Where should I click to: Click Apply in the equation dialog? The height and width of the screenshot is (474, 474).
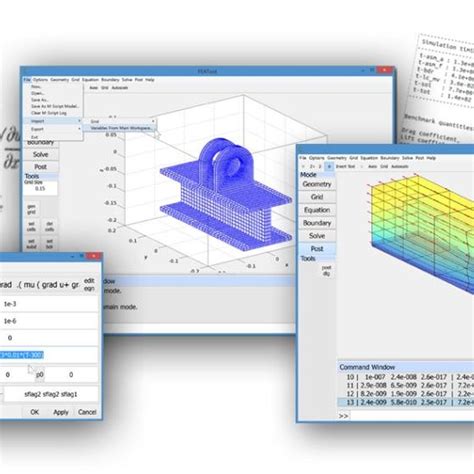pos(61,412)
